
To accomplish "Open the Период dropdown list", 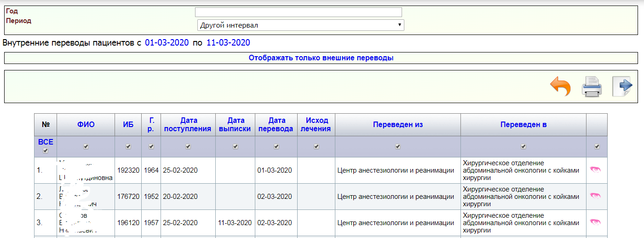I will pos(300,25).
